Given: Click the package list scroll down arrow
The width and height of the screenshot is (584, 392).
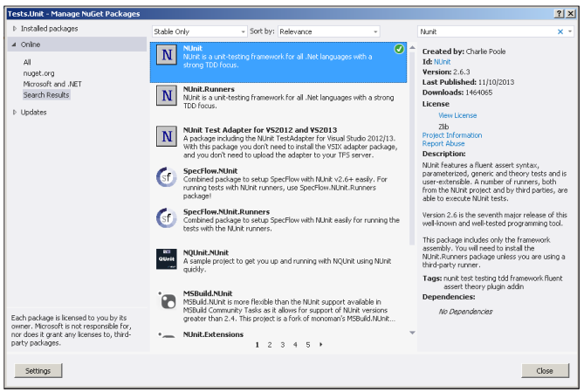Looking at the screenshot, I should coord(412,333).
